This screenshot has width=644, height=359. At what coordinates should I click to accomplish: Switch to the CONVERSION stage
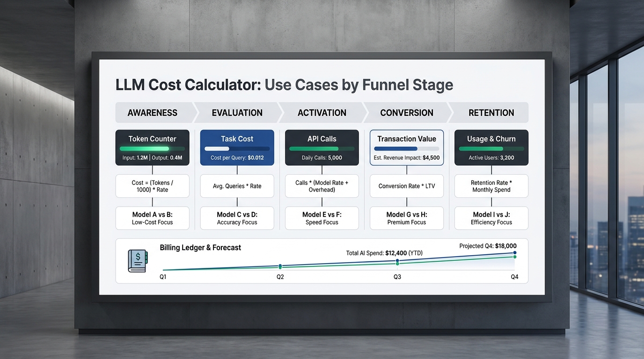(x=407, y=113)
